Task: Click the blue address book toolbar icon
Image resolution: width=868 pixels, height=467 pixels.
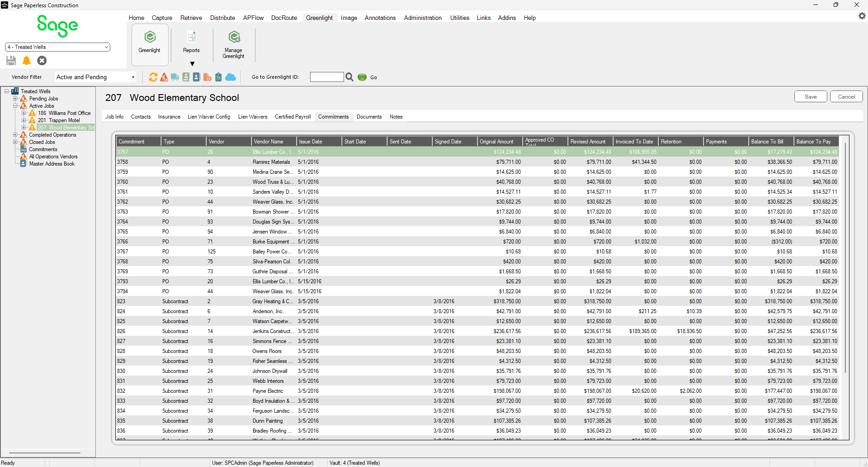Action: click(197, 77)
